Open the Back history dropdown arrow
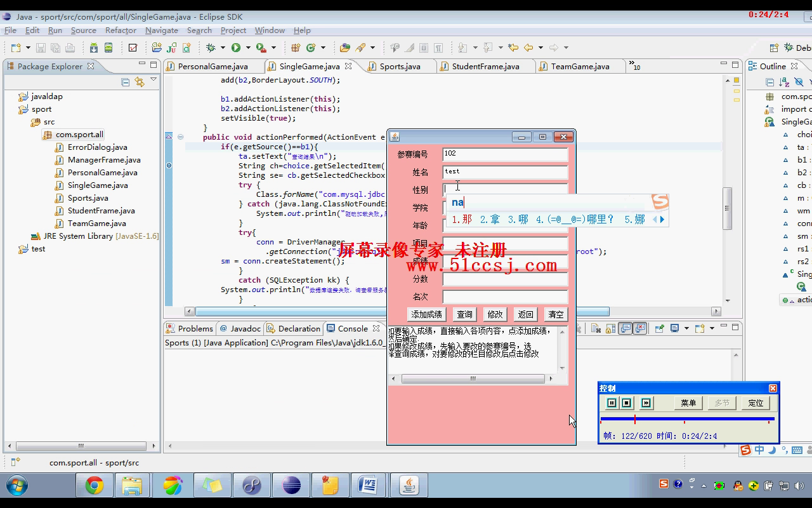 click(540, 48)
